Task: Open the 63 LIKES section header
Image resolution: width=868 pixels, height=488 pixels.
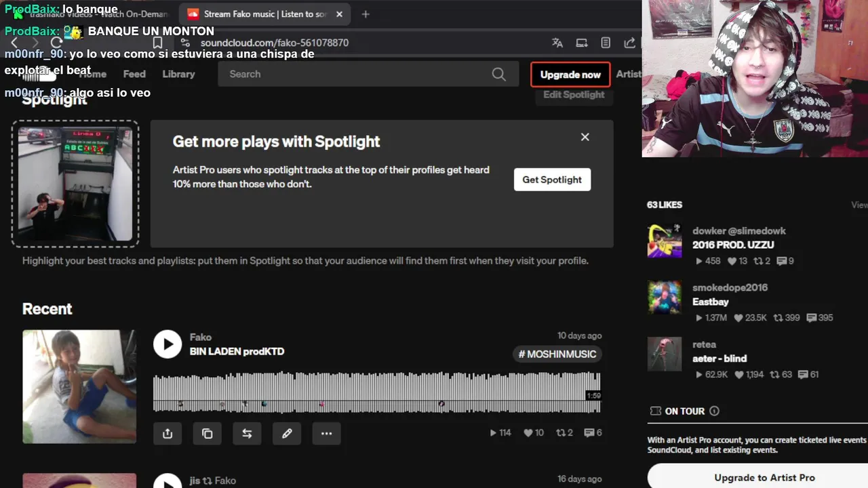Action: coord(665,205)
